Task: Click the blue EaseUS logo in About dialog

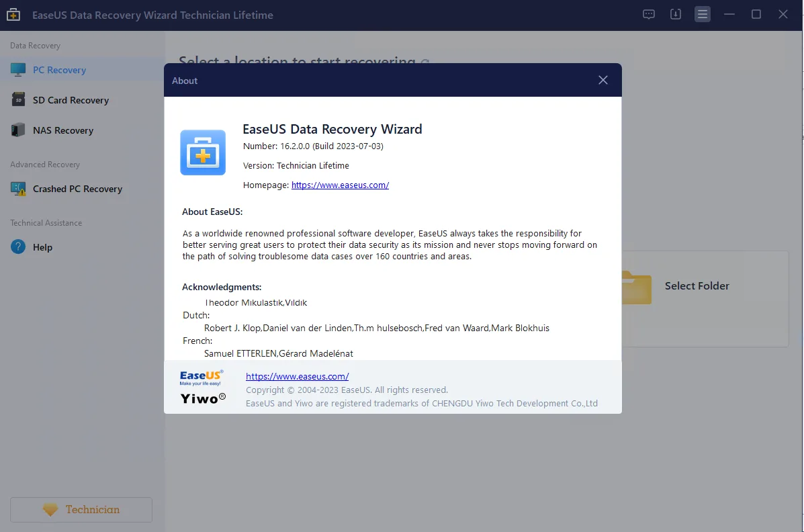Action: (203, 152)
